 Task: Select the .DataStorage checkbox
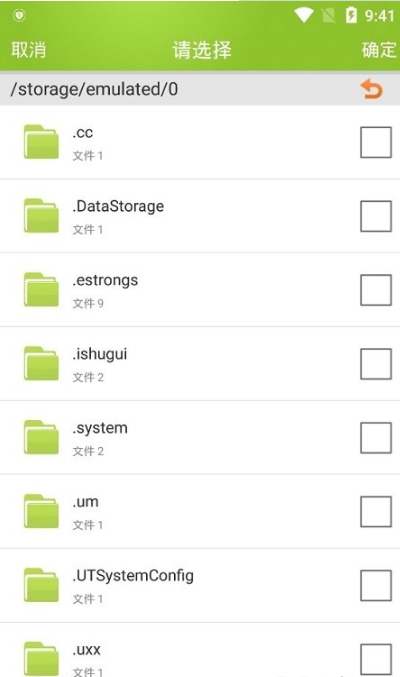click(x=376, y=216)
